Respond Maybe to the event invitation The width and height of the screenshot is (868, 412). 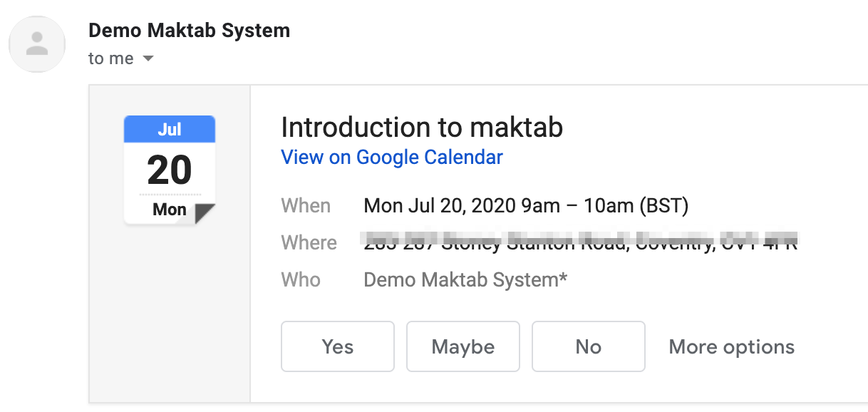(463, 346)
